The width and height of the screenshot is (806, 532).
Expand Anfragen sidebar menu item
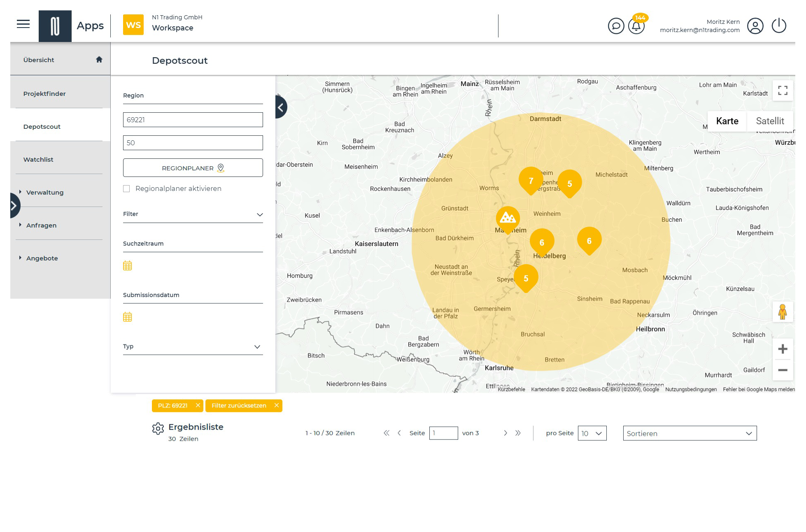click(x=20, y=224)
